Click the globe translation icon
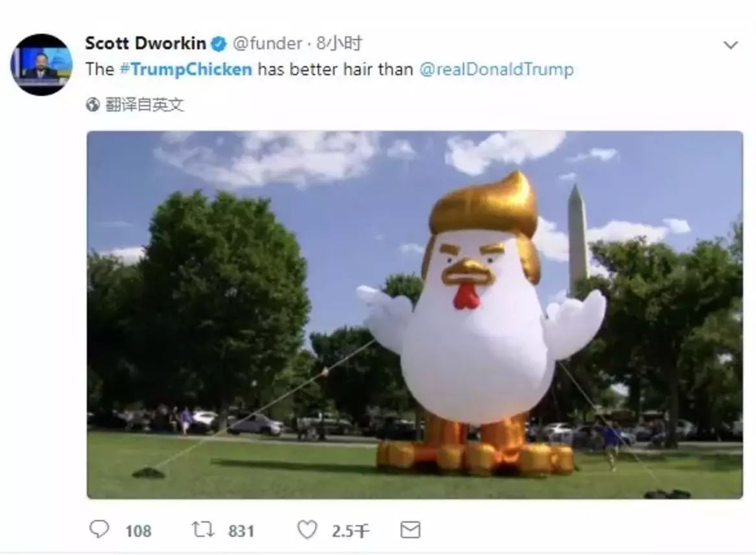This screenshot has width=756, height=555. click(93, 104)
